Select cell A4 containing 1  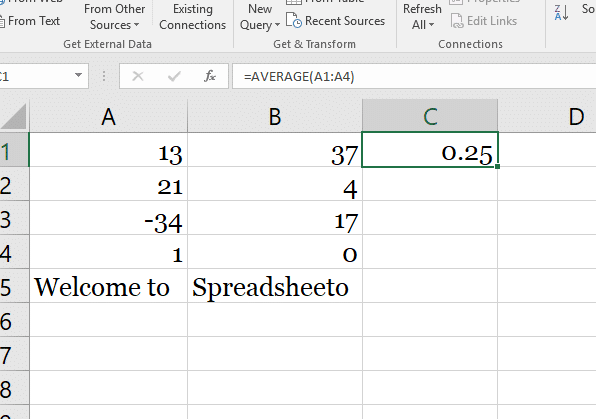pyautogui.click(x=108, y=252)
